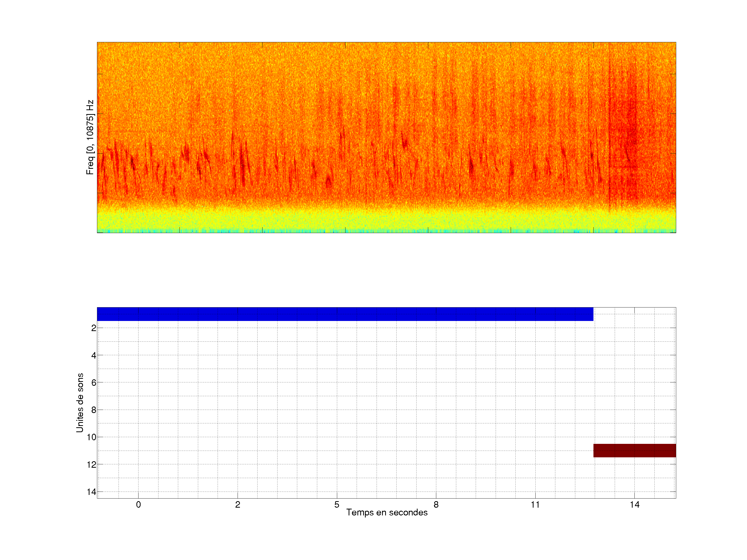Click the y-axis tick label '8'

point(94,410)
